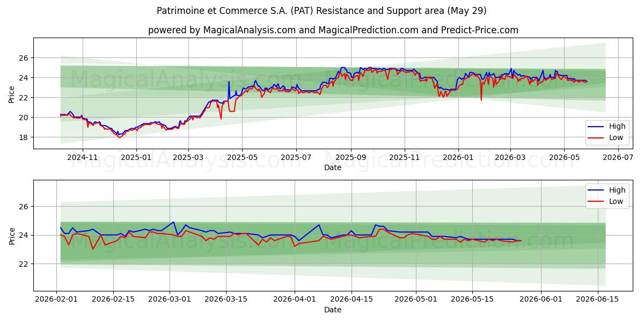Click the '26' y-axis tick on top chart
Viewport: 644px width, 322px height.
coord(25,58)
